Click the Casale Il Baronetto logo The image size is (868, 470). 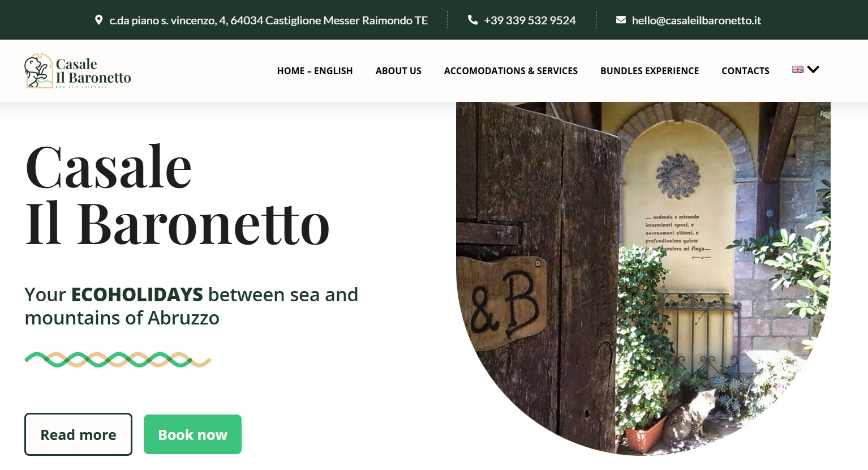(x=78, y=71)
